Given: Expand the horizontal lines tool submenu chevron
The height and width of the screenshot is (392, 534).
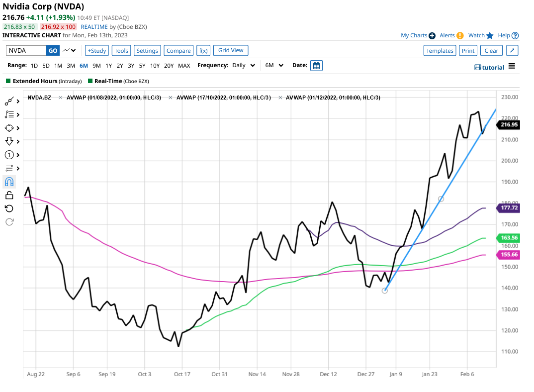Looking at the screenshot, I should pos(18,168).
